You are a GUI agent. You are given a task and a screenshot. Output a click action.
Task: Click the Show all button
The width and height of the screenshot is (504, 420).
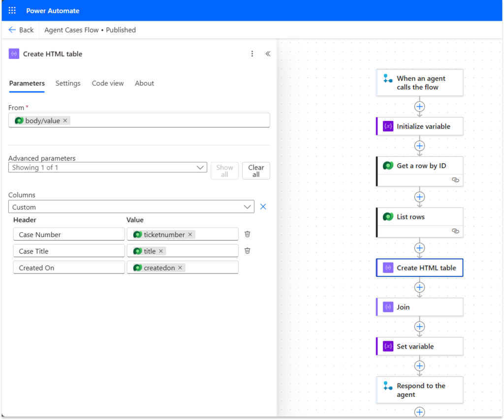pos(224,171)
